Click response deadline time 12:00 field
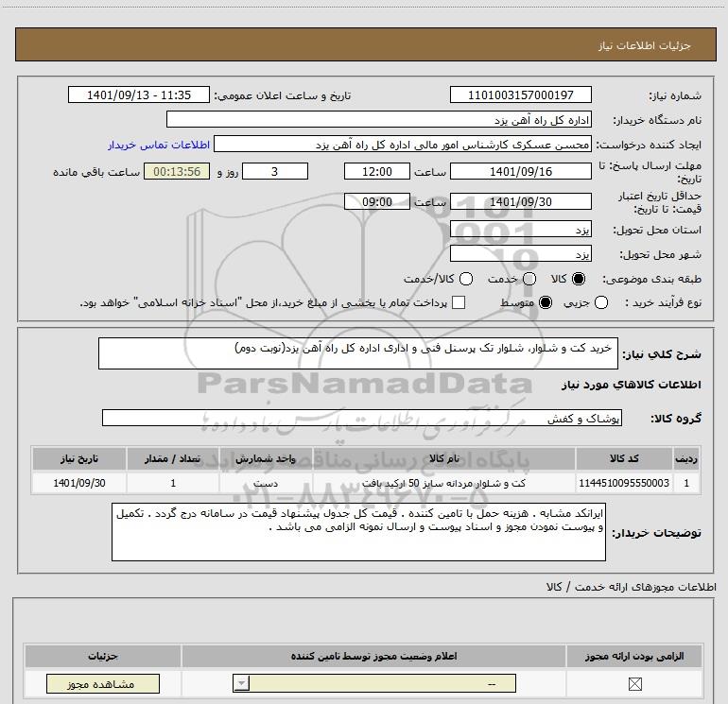728x704 pixels. (377, 172)
